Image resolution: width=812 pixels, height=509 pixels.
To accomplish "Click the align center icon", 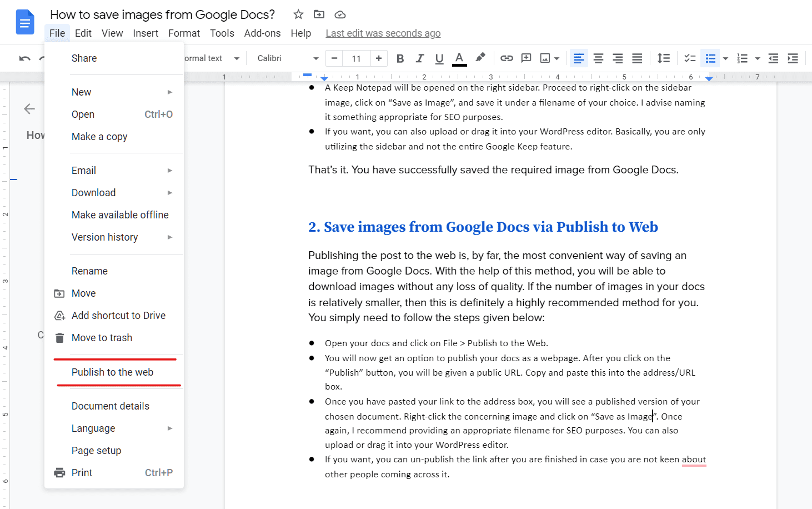I will pos(598,58).
